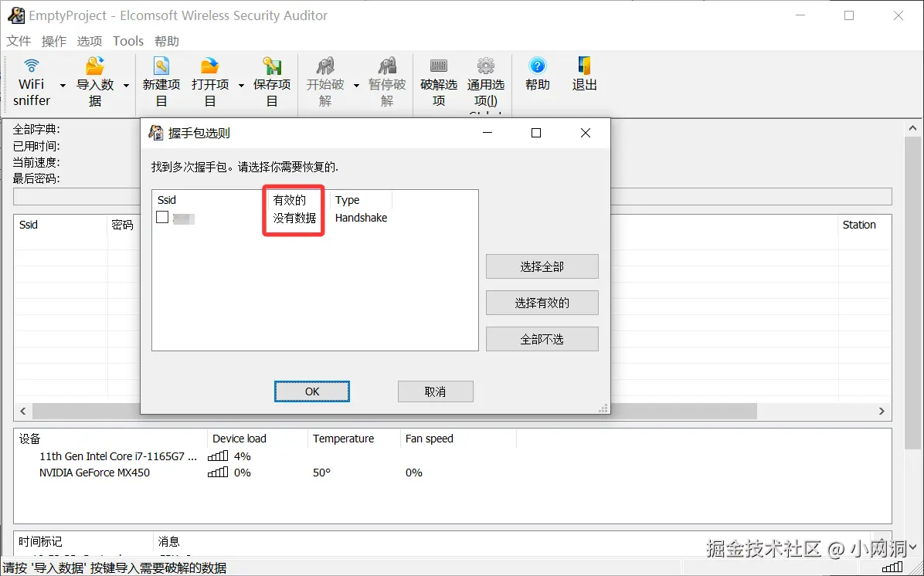Click the 握手包选则 dialog title icon

coord(155,133)
